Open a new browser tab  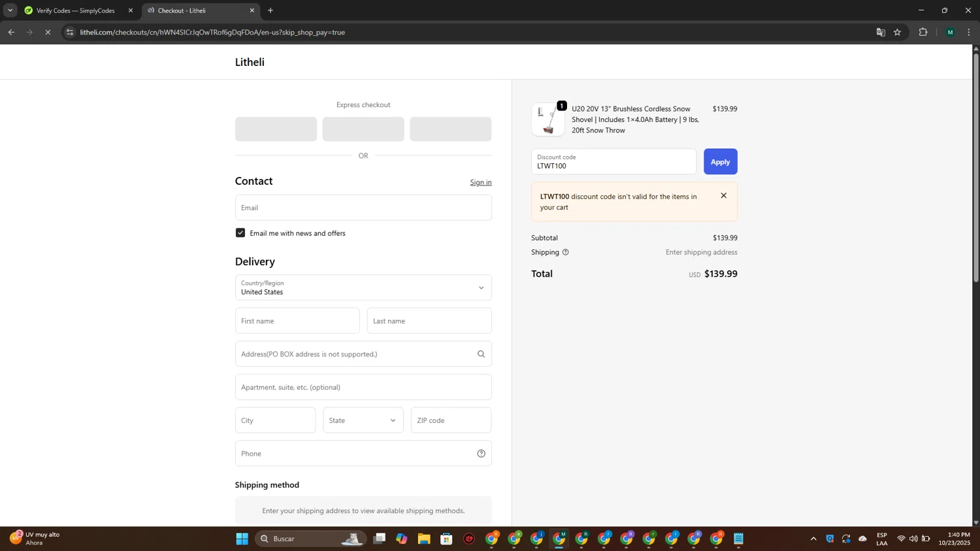click(x=270, y=10)
